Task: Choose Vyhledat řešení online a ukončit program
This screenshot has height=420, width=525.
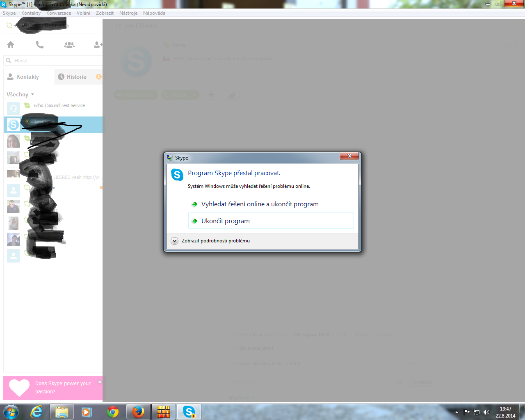Action: [x=260, y=204]
